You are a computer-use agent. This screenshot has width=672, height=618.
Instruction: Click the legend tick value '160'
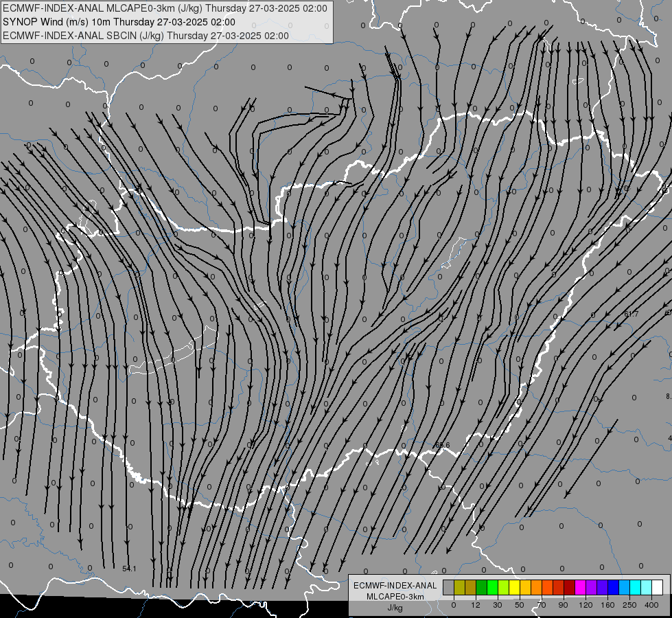[x=607, y=605]
